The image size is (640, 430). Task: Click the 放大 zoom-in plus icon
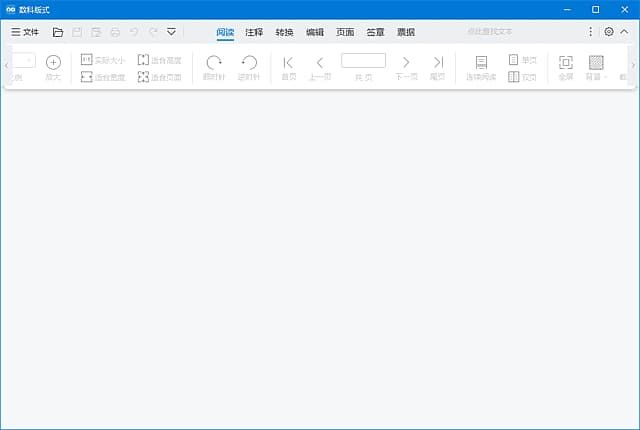53,67
